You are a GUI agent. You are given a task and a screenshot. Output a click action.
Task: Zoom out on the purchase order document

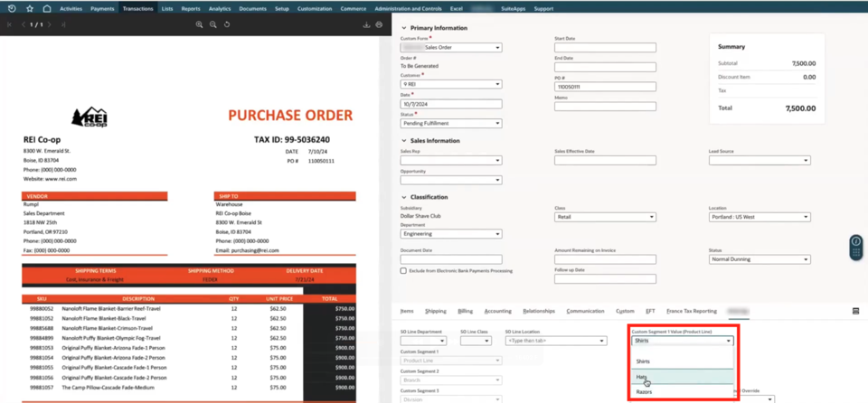(x=213, y=25)
